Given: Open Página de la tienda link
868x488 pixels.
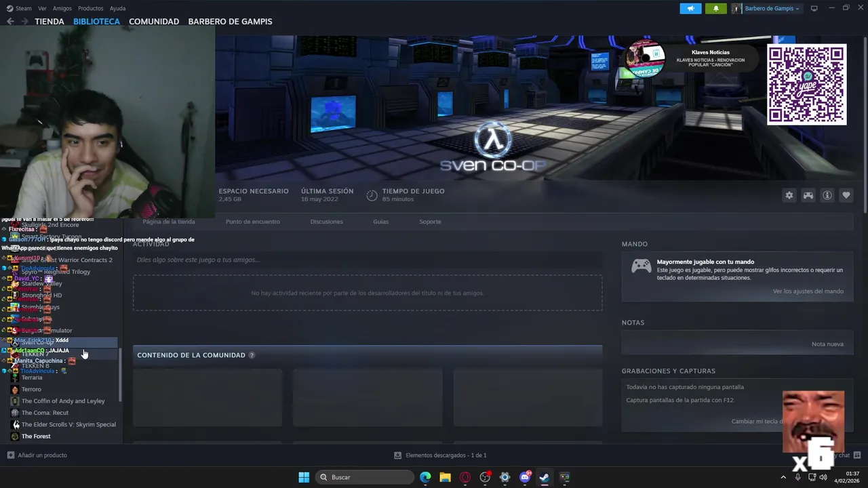Looking at the screenshot, I should pos(169,222).
